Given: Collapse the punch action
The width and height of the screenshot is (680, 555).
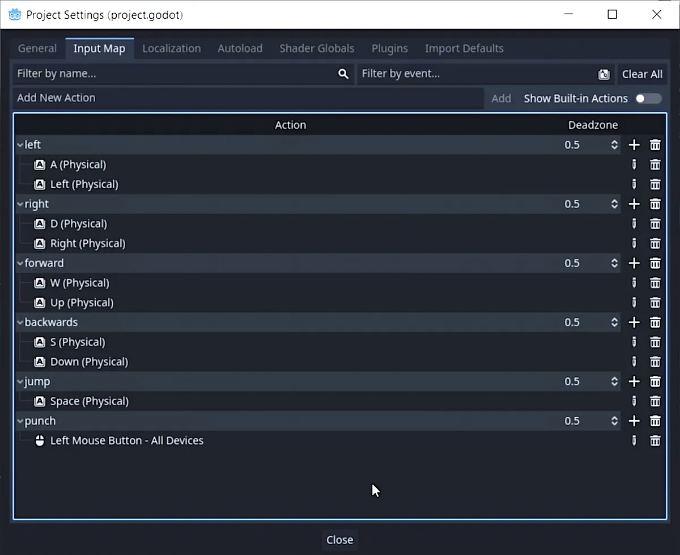Looking at the screenshot, I should point(20,421).
